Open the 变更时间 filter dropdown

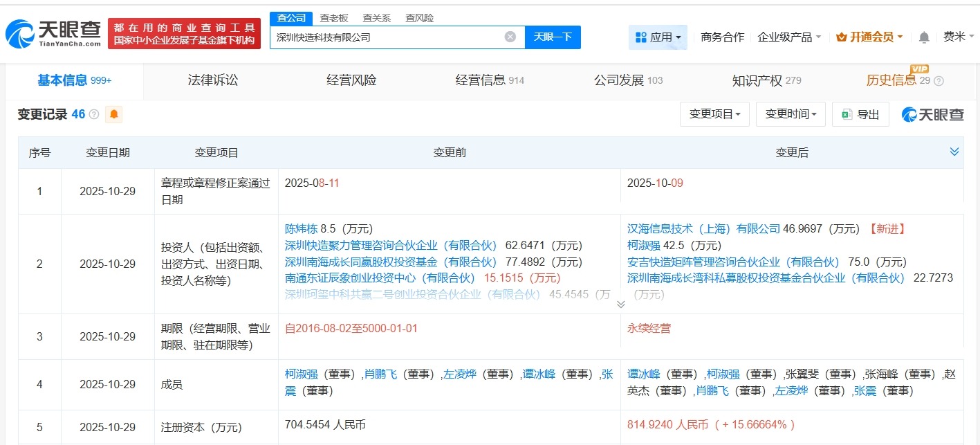pyautogui.click(x=790, y=114)
